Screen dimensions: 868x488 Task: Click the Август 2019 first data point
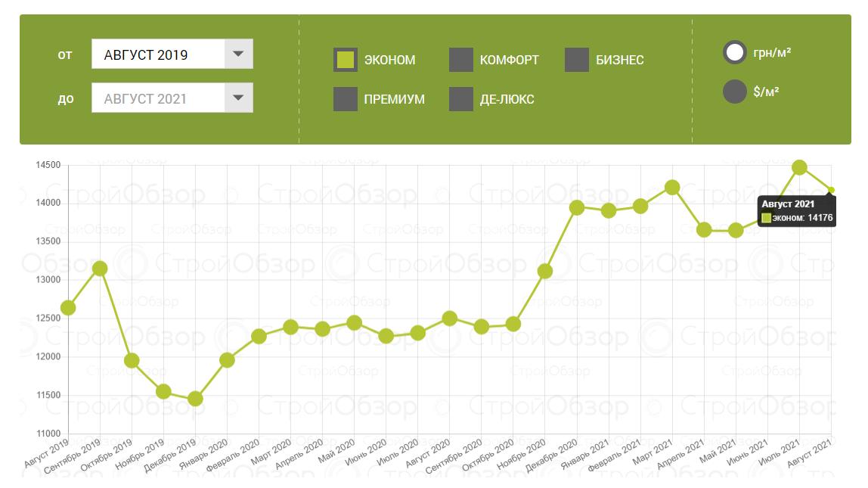tap(68, 307)
